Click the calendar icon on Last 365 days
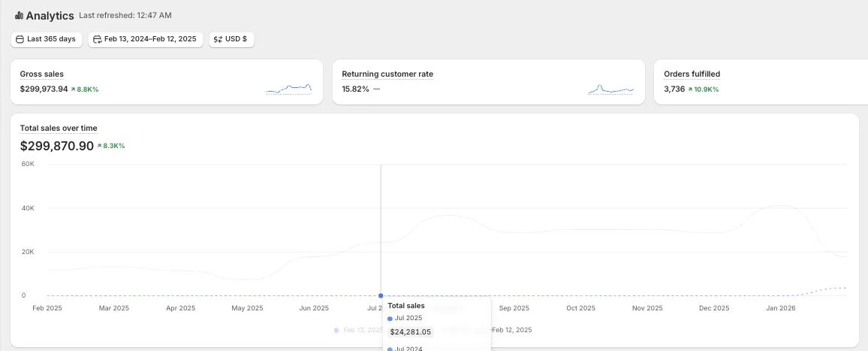The width and height of the screenshot is (868, 351). pyautogui.click(x=20, y=39)
